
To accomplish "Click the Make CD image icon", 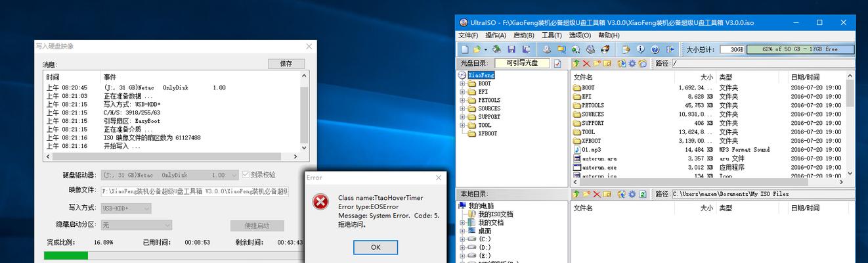I will (547, 49).
